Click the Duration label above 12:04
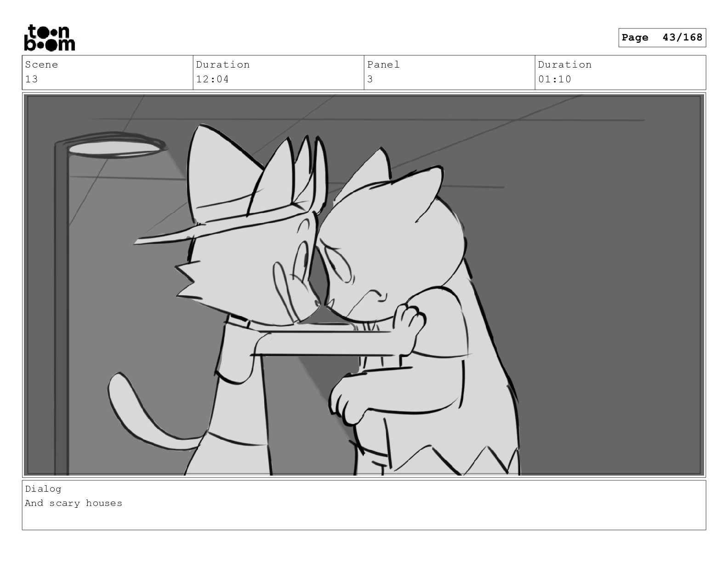Screen dimensions: 728x563 click(x=223, y=64)
